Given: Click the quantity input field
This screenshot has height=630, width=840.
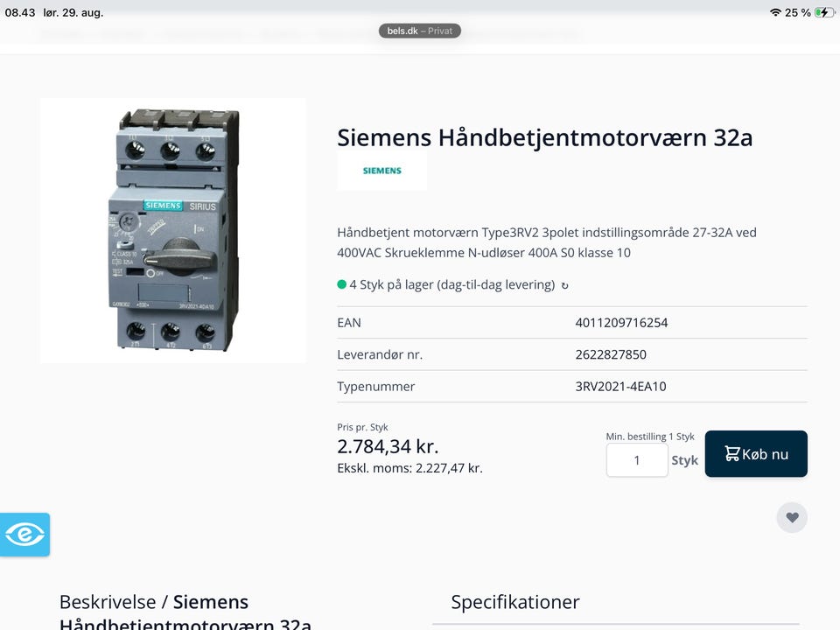Looking at the screenshot, I should (637, 460).
